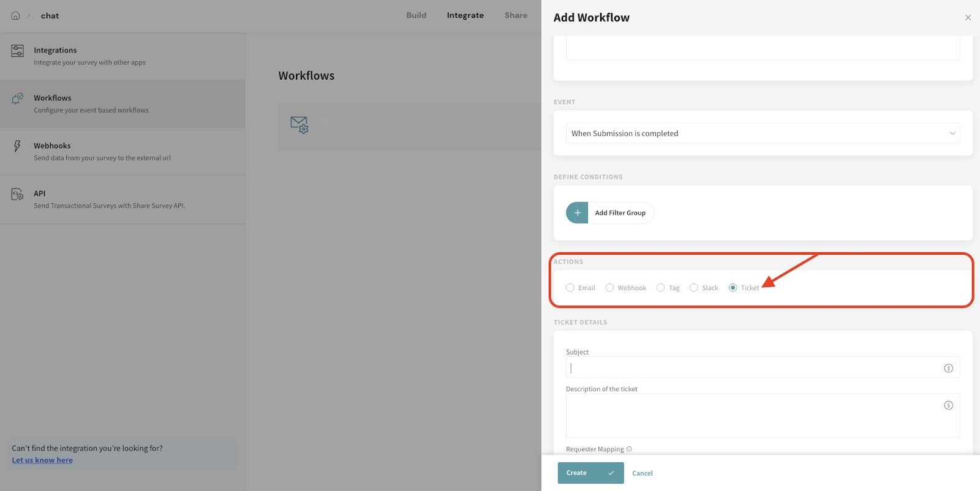
Task: Open variable picker in Subject field
Action: click(948, 369)
